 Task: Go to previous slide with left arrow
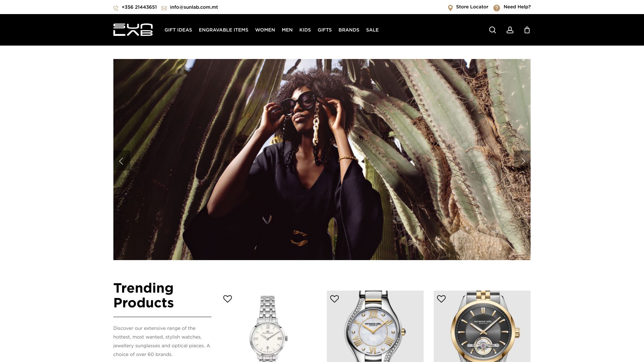click(x=121, y=161)
